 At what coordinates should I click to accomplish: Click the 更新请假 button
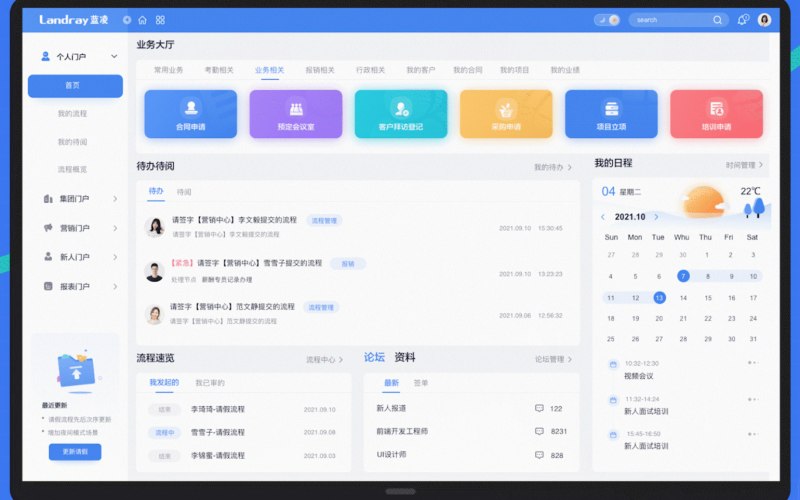coord(75,452)
